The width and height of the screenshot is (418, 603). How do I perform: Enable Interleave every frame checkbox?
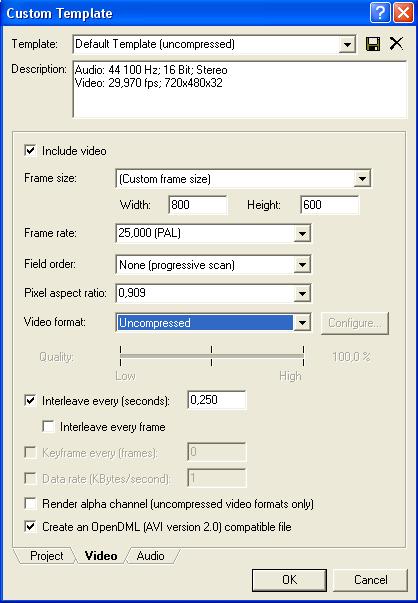tap(48, 426)
